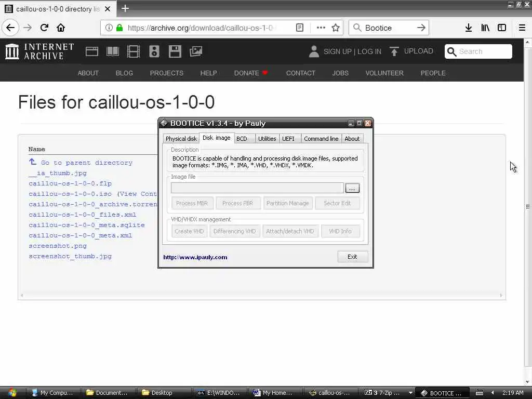Switch to the Physical disk tab in BOOTICE
This screenshot has height=399, width=532.
[181, 138]
